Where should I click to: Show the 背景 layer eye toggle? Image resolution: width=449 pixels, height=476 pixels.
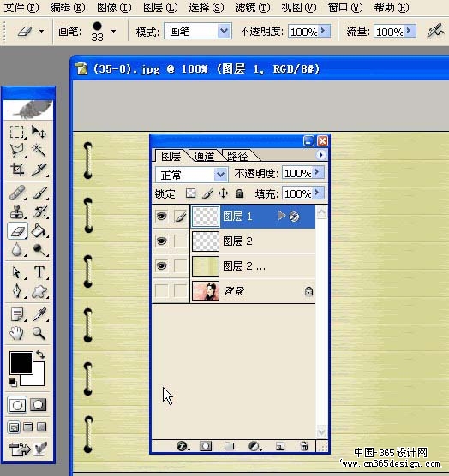pos(162,291)
